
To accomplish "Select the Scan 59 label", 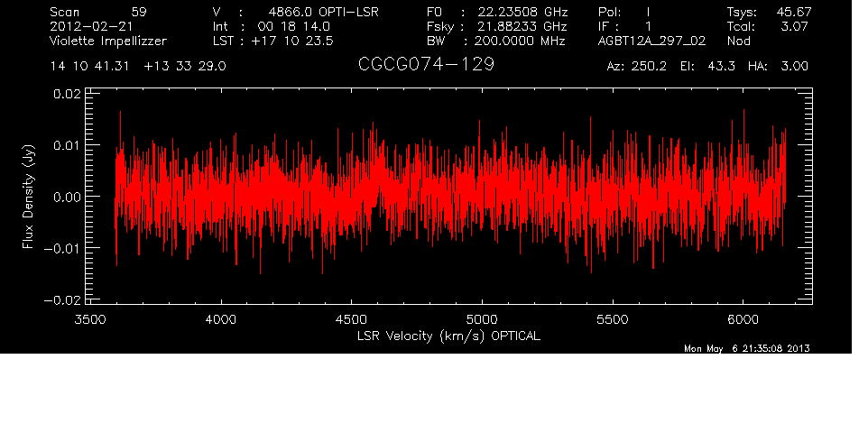I will click(98, 12).
